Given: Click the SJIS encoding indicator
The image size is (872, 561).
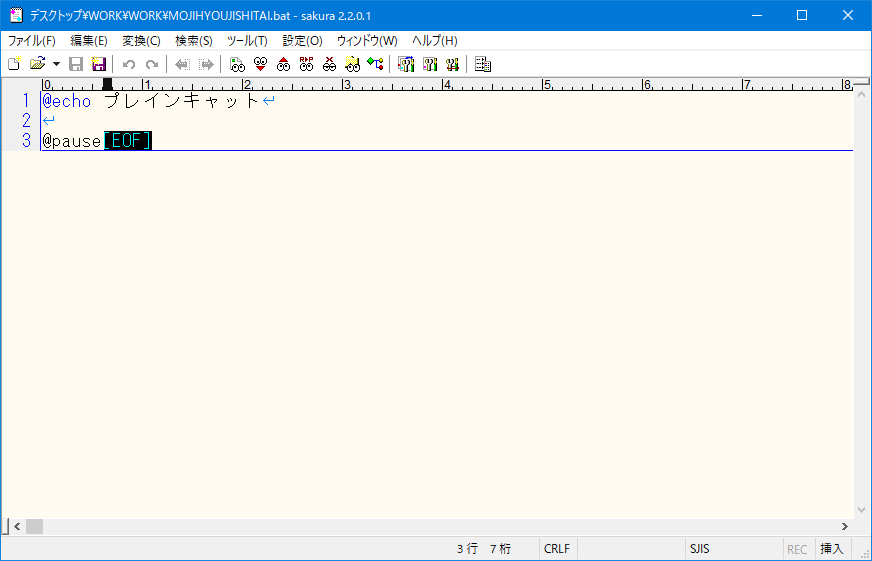Looking at the screenshot, I should pos(700,549).
